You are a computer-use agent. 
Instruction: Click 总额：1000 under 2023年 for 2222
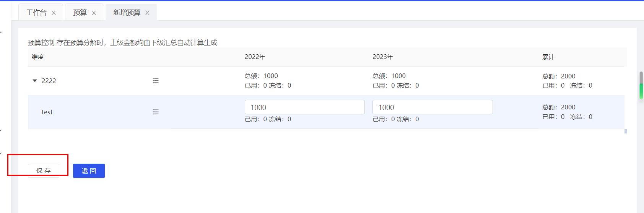pyautogui.click(x=389, y=76)
